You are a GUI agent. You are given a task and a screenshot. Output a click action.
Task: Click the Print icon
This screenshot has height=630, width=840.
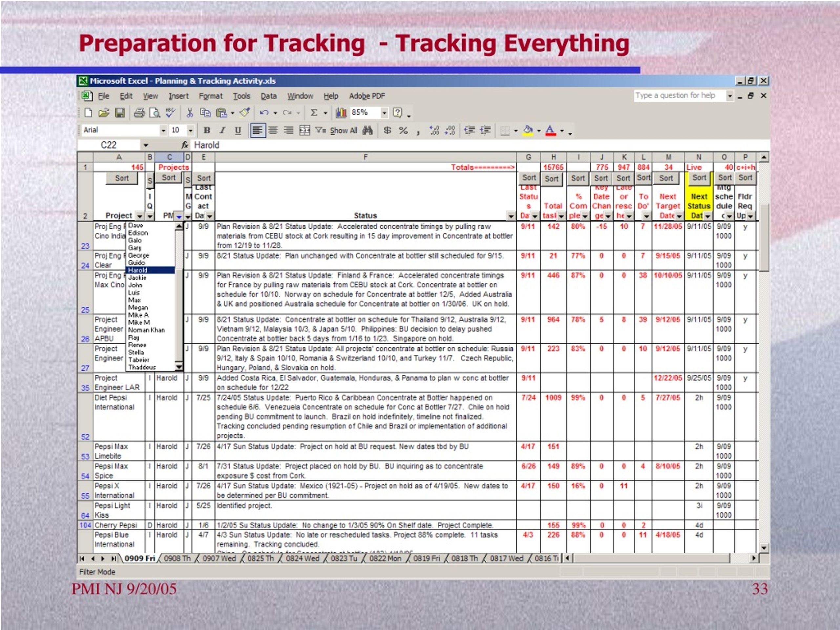click(x=139, y=113)
